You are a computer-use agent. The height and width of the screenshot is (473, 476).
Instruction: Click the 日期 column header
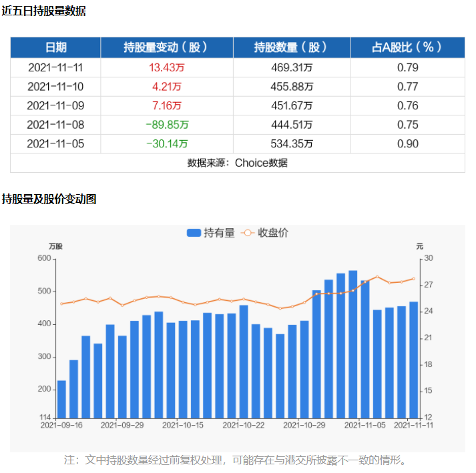(x=55, y=47)
